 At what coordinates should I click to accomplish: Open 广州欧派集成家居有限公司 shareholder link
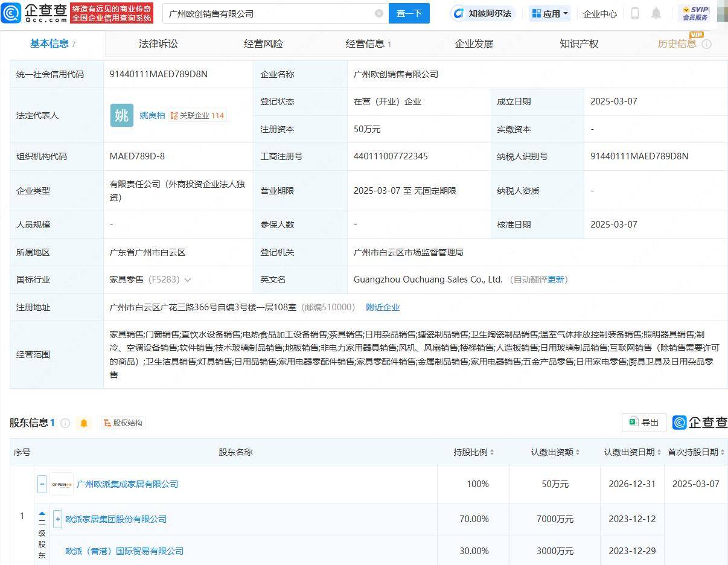(x=127, y=484)
